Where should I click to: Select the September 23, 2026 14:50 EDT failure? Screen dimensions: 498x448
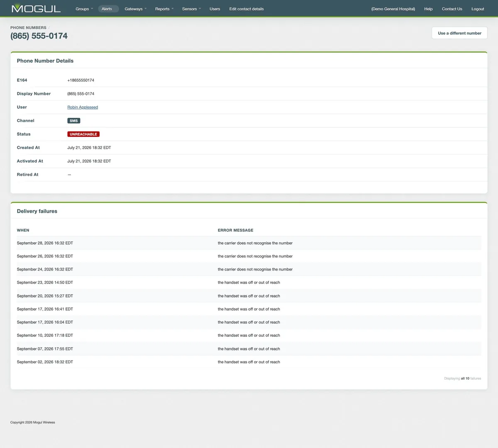click(x=249, y=282)
